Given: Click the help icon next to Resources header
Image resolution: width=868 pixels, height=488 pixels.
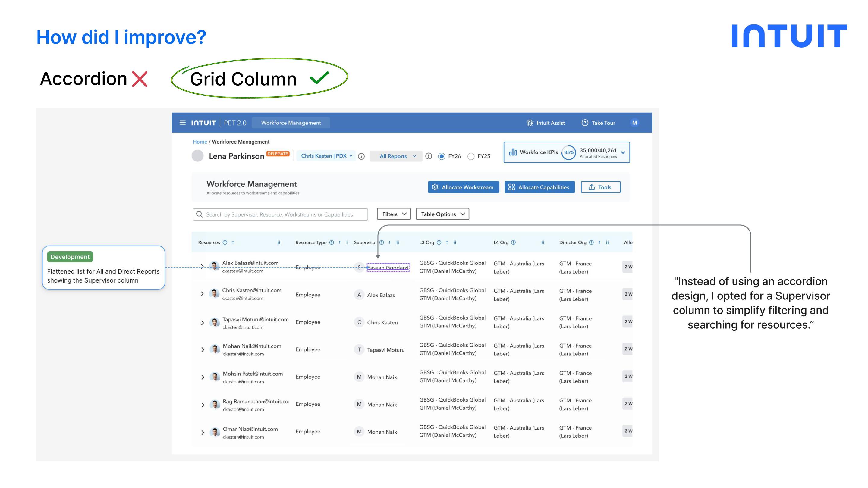Looking at the screenshot, I should 225,242.
